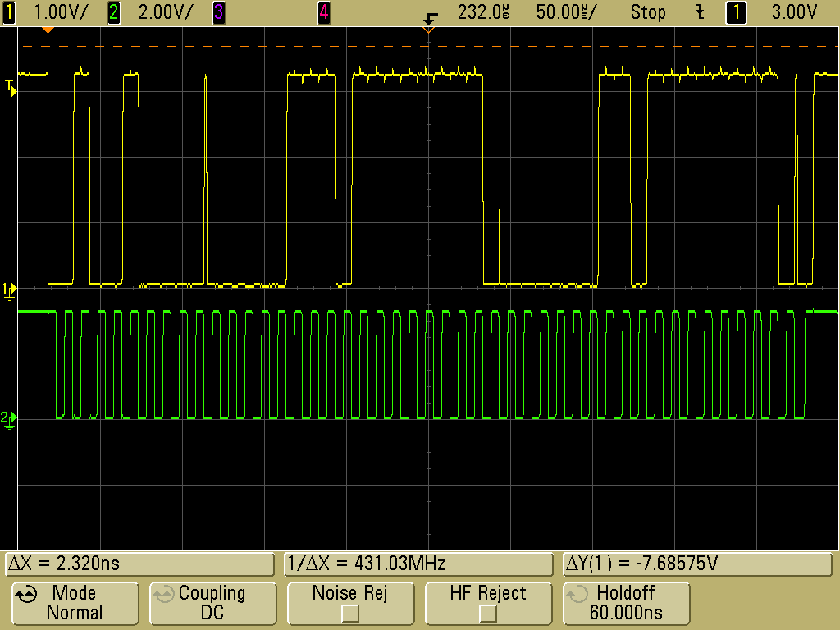Click the delay reference arrow at top center
Screen dimensions: 840x630
tap(430, 20)
